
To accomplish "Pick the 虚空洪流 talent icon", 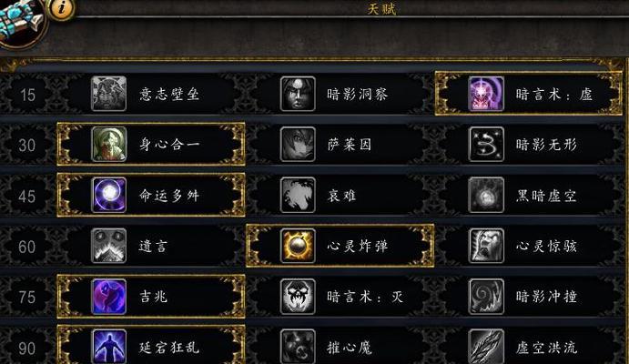I will coord(486,347).
